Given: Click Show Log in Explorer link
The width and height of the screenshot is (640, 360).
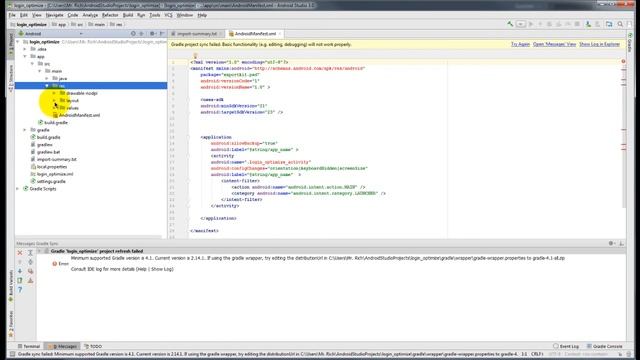Looking at the screenshot, I should point(599,44).
